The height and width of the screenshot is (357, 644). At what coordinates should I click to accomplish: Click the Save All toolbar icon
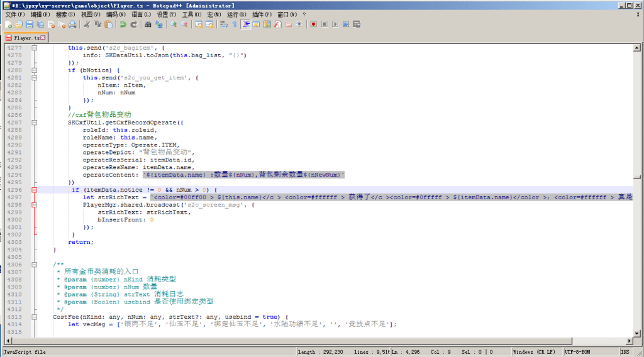tap(40, 25)
